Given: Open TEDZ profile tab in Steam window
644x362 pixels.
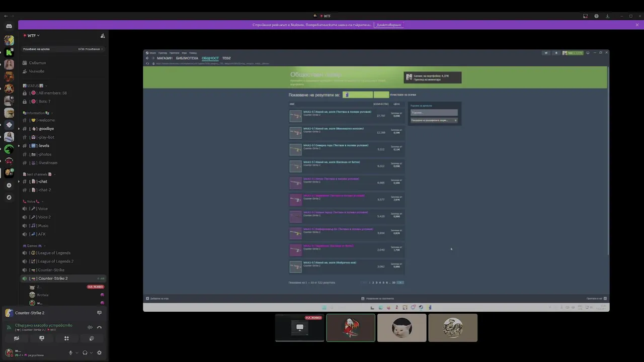Looking at the screenshot, I should pos(226,58).
